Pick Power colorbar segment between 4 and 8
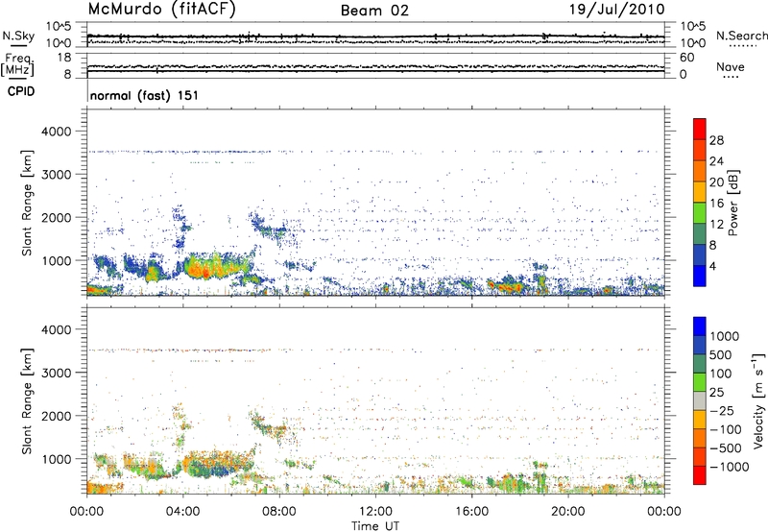The height and width of the screenshot is (532, 768). (x=700, y=255)
